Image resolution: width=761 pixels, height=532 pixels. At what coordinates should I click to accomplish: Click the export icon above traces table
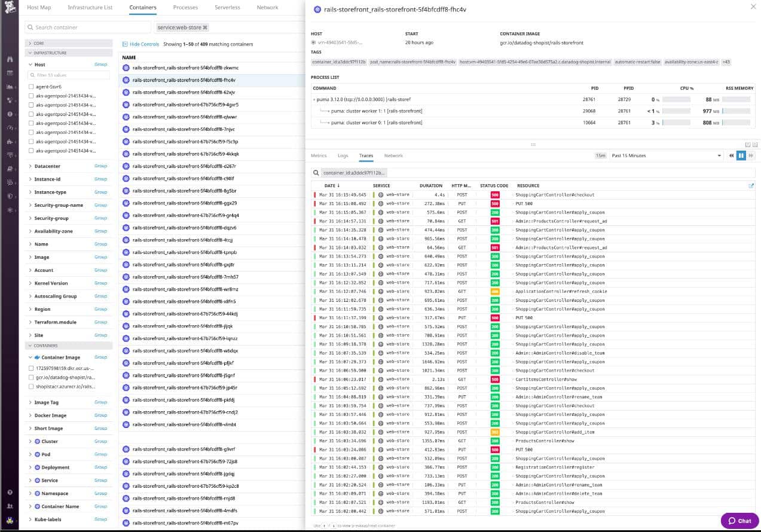(x=751, y=186)
